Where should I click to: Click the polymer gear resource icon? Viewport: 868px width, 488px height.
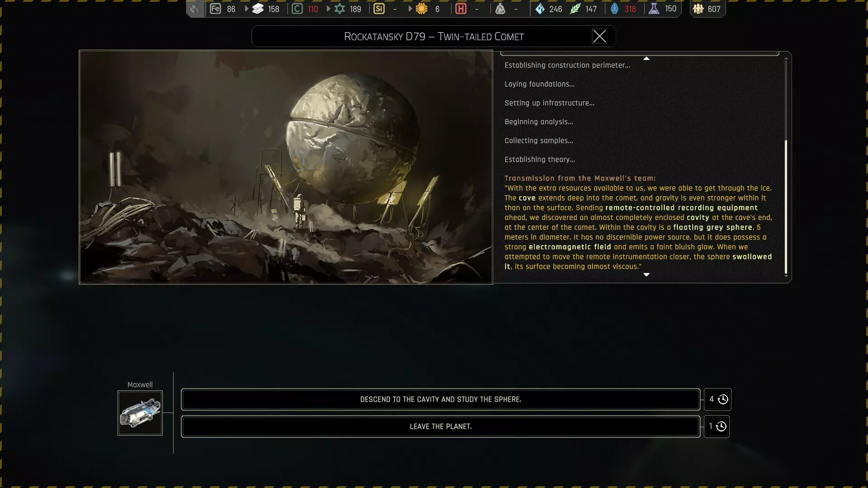pyautogui.click(x=340, y=9)
